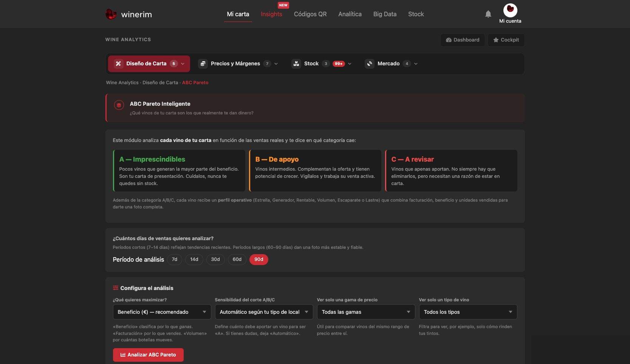
Task: Select the 14d analysis period
Action: click(x=194, y=259)
